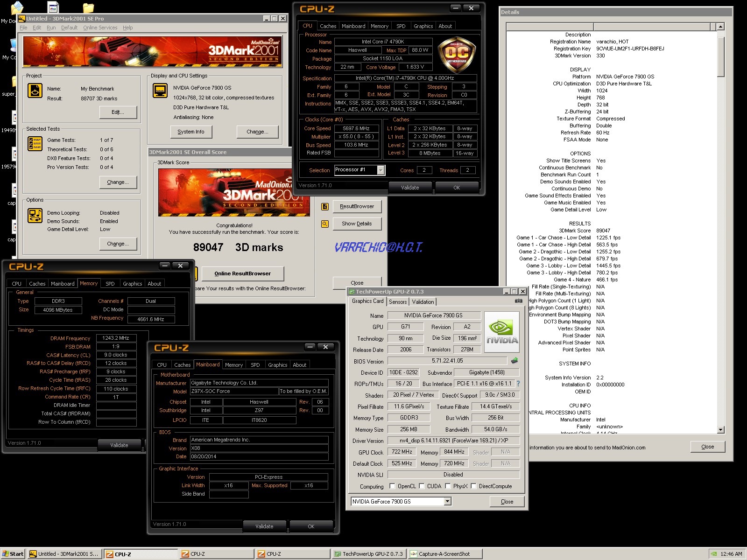Screen dimensions: 747x560
Task: Click the Display and CPU Settings monitor icon
Action: 160,90
